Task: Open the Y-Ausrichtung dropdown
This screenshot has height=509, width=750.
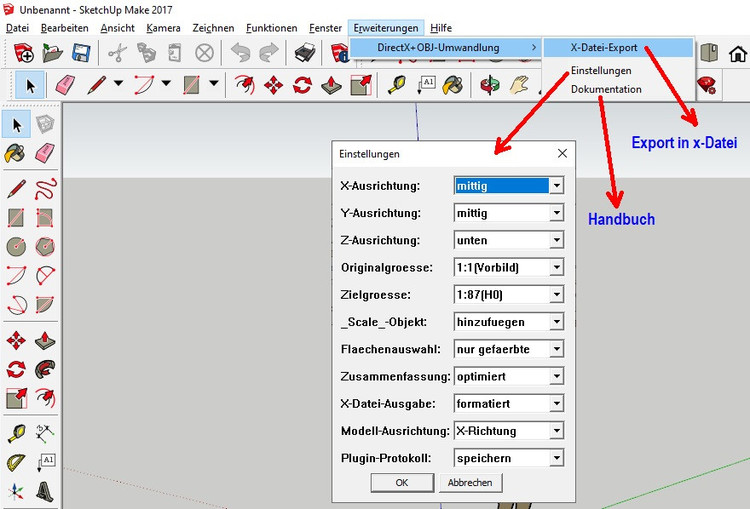Action: [556, 213]
